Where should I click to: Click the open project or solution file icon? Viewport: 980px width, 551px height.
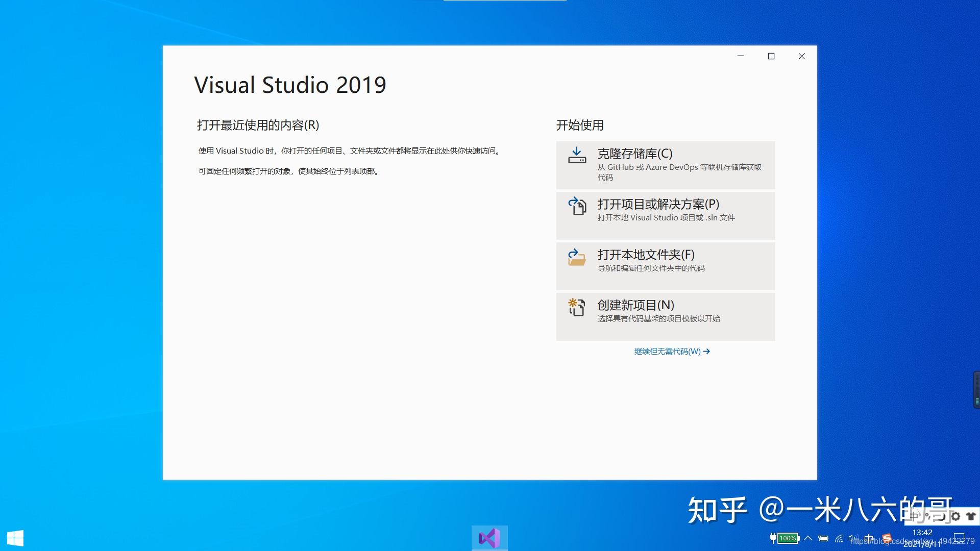tap(577, 207)
